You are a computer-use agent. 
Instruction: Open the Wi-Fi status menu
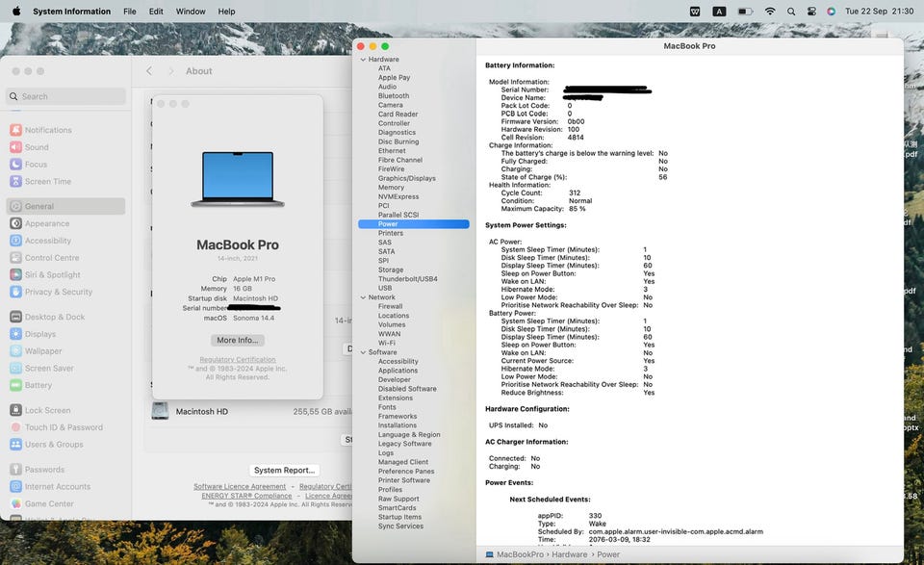point(770,12)
